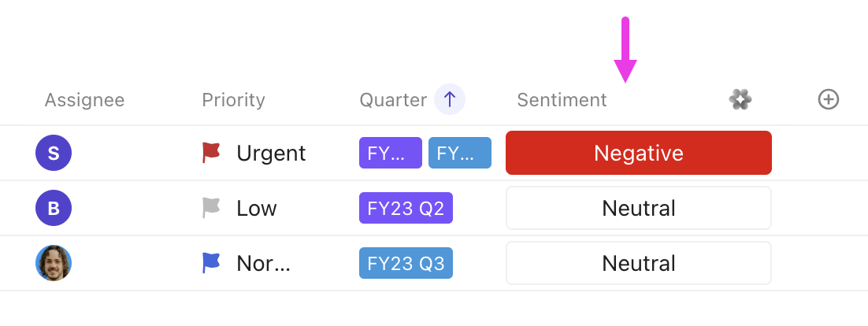Click the gray Low priority flag
Viewport: 868px width, 326px height.
point(211,208)
